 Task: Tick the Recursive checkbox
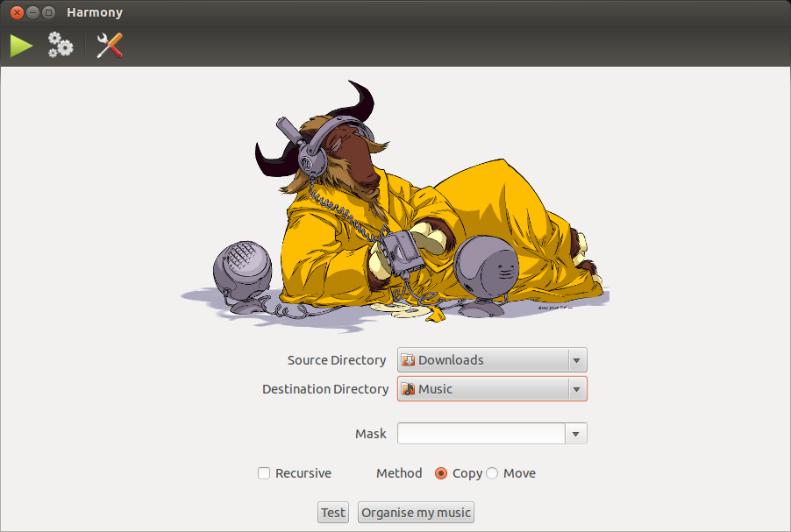pyautogui.click(x=264, y=473)
